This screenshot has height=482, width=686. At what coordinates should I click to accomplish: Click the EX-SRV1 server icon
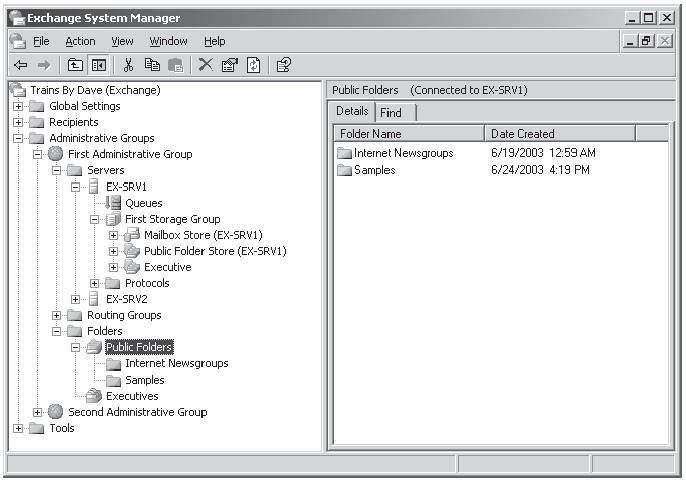pyautogui.click(x=94, y=187)
